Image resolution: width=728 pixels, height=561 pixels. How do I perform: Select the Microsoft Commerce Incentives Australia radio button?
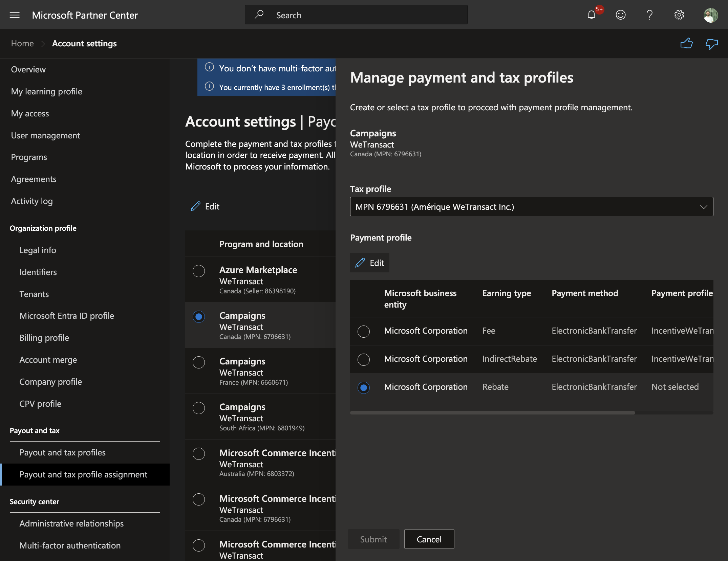point(199,454)
